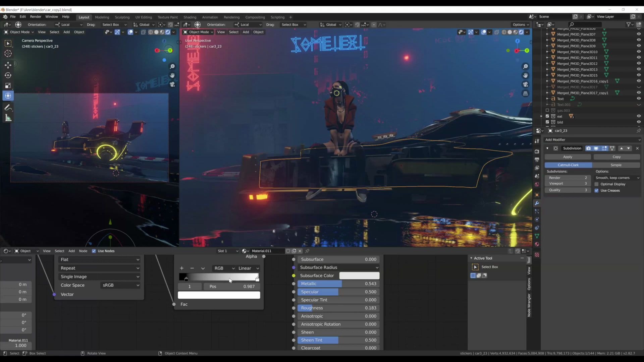Uncheck the Use Creases option
Image resolution: width=644 pixels, height=362 pixels.
[x=597, y=190]
